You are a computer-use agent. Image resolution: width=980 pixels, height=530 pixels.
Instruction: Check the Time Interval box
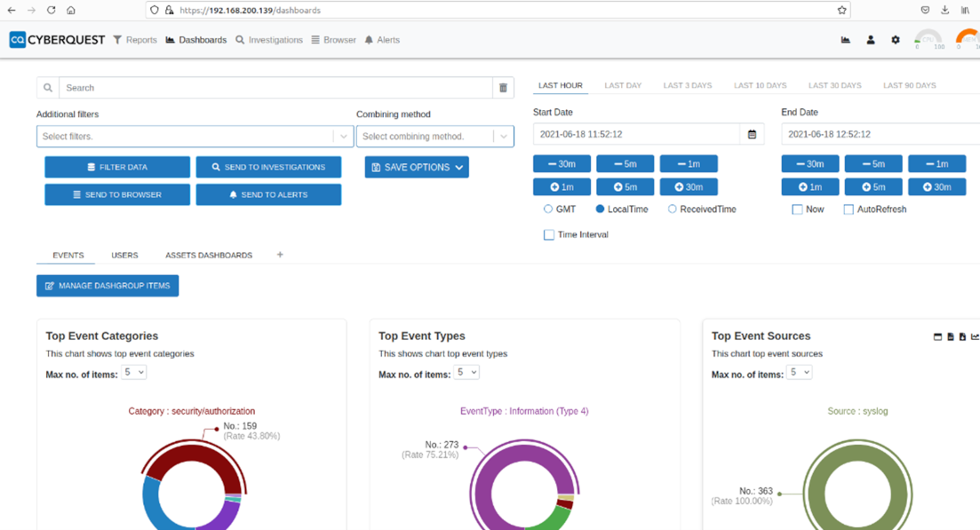(x=549, y=234)
